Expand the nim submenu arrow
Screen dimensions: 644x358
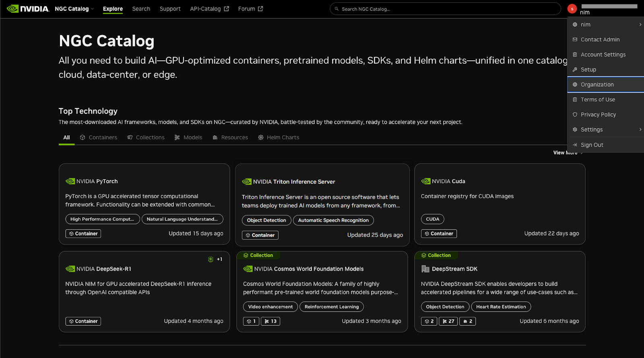click(x=640, y=25)
